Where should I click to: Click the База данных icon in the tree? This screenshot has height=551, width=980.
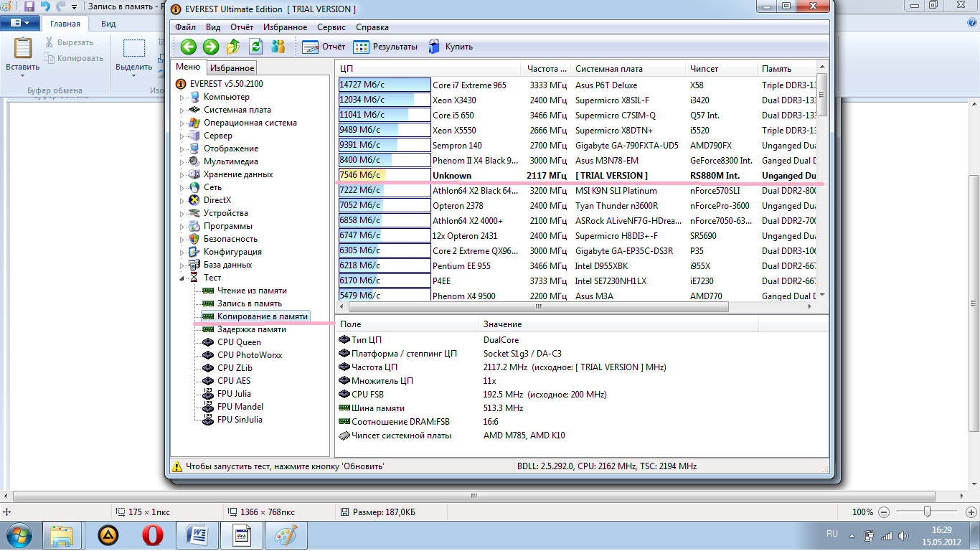coord(194,265)
